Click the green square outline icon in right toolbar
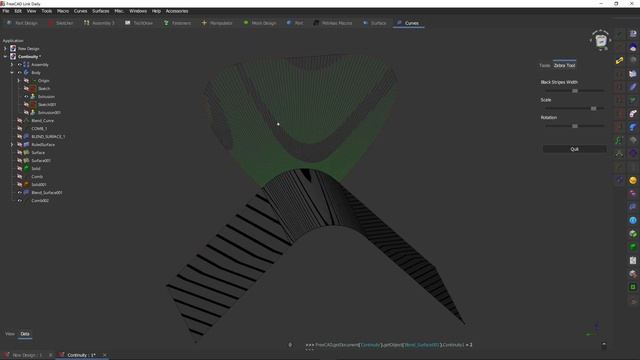 coord(633,287)
